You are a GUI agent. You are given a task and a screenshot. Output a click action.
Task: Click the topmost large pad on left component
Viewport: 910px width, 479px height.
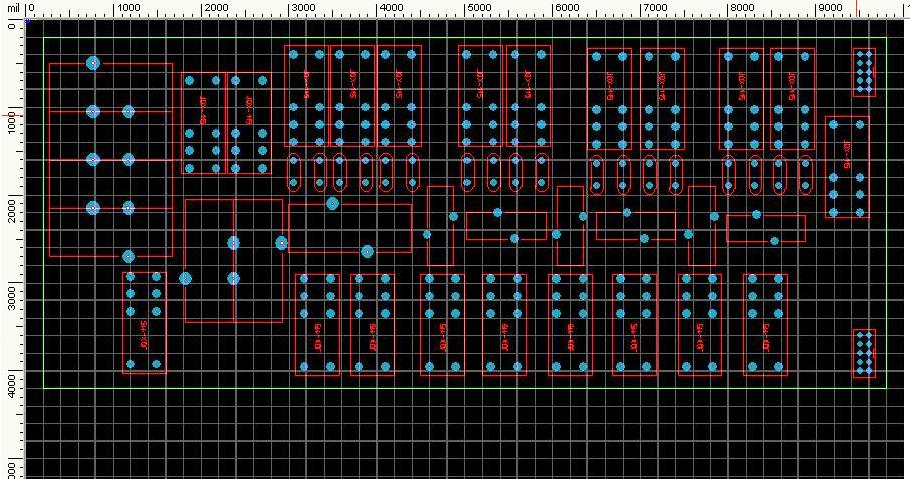(93, 63)
